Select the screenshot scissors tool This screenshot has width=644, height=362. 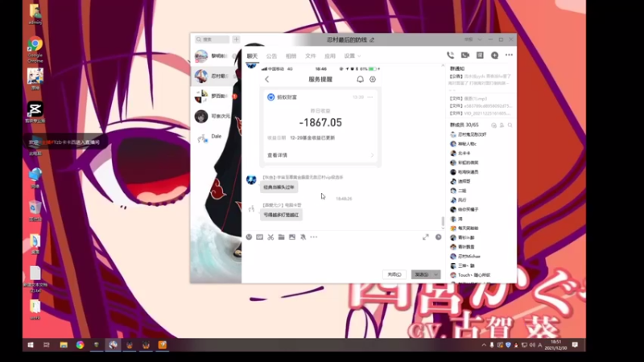coord(270,237)
